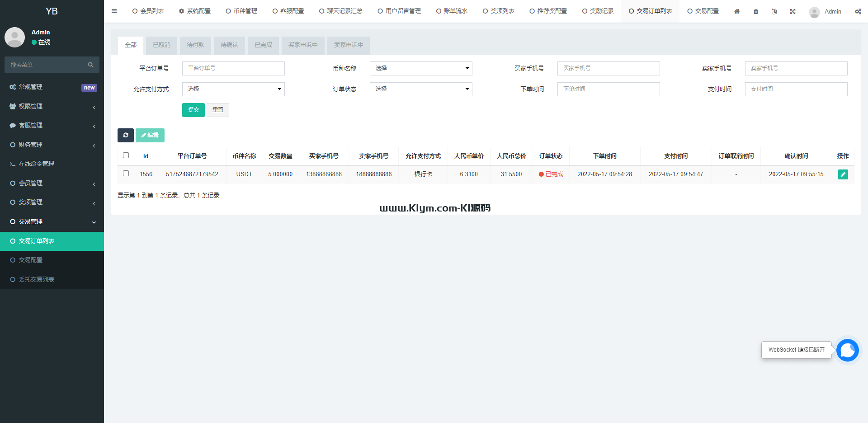
Task: Click the magnifier icon in menu search
Action: [91, 65]
